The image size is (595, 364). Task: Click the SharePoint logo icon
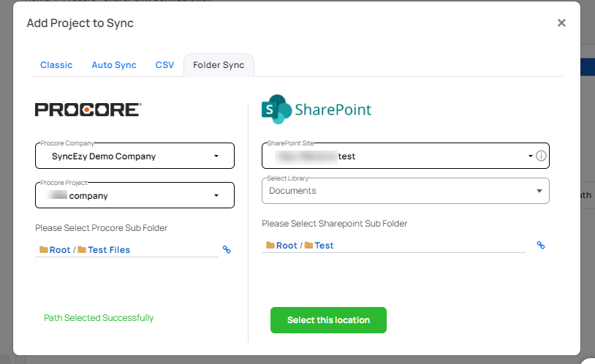tap(276, 110)
